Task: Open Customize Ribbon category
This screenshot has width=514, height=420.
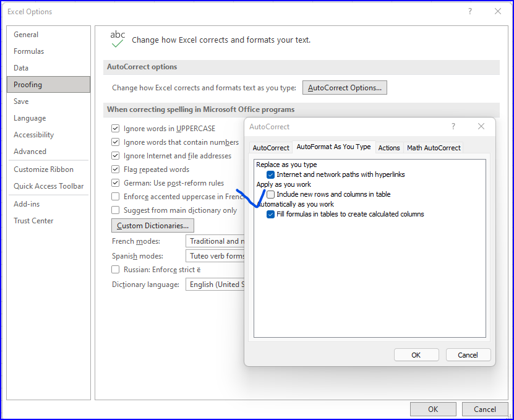Action: (48, 169)
